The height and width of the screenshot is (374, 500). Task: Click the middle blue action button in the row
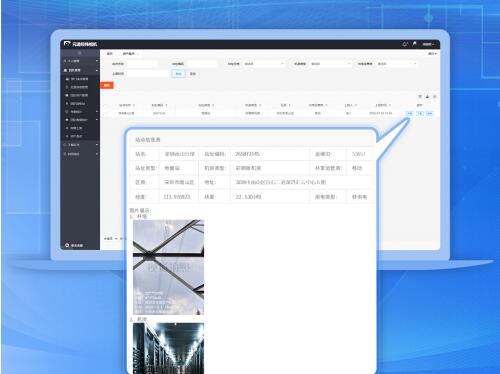click(x=420, y=113)
